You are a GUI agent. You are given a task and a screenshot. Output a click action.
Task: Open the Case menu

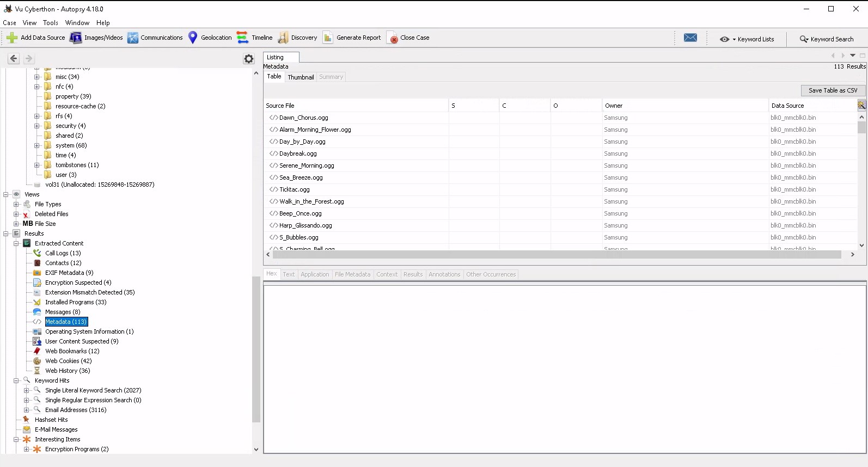(9, 23)
